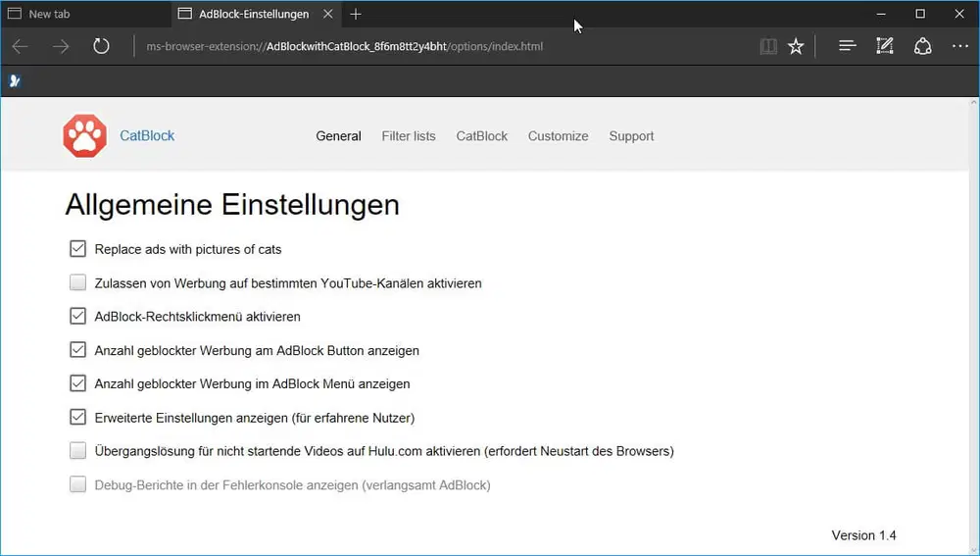
Task: Open a new tab with plus button
Action: (x=356, y=14)
